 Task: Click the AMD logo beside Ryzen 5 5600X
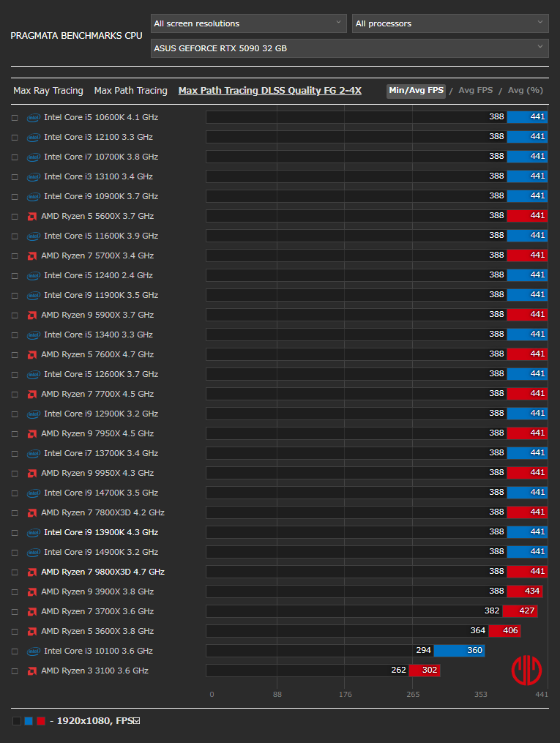(32, 217)
